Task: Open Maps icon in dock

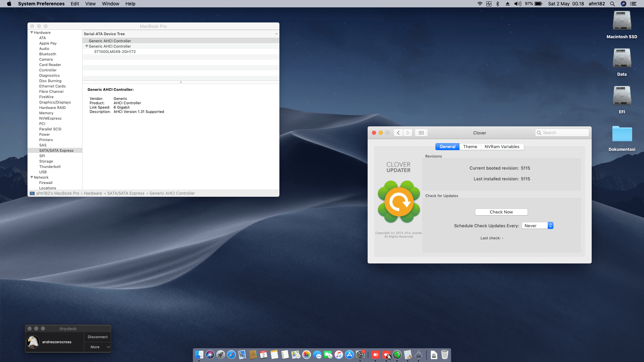Action: coord(296,355)
